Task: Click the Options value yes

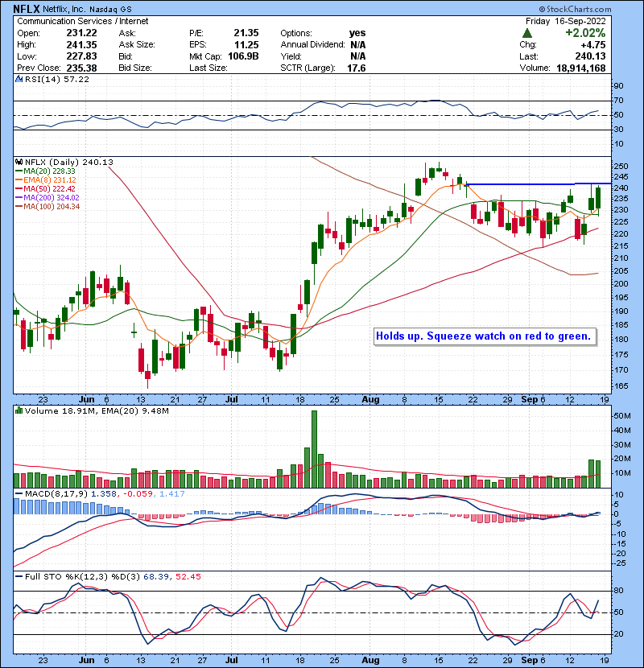Action: click(x=357, y=33)
